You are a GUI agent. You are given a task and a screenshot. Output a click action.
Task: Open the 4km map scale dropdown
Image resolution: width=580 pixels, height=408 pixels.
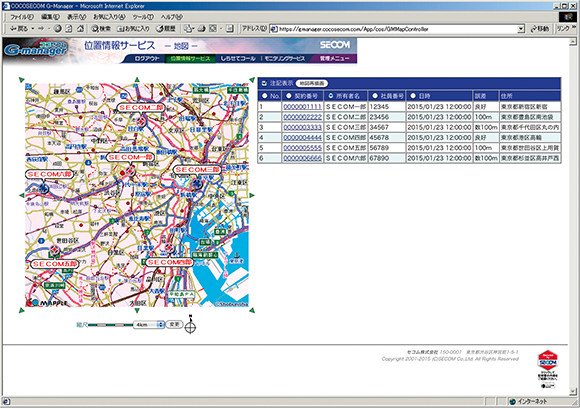(149, 324)
